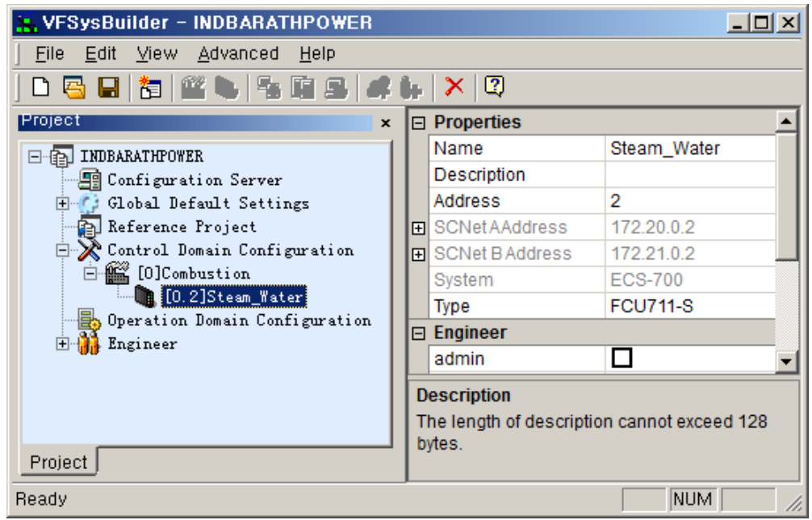The image size is (812, 520).
Task: Open the Edit menu
Action: [100, 53]
